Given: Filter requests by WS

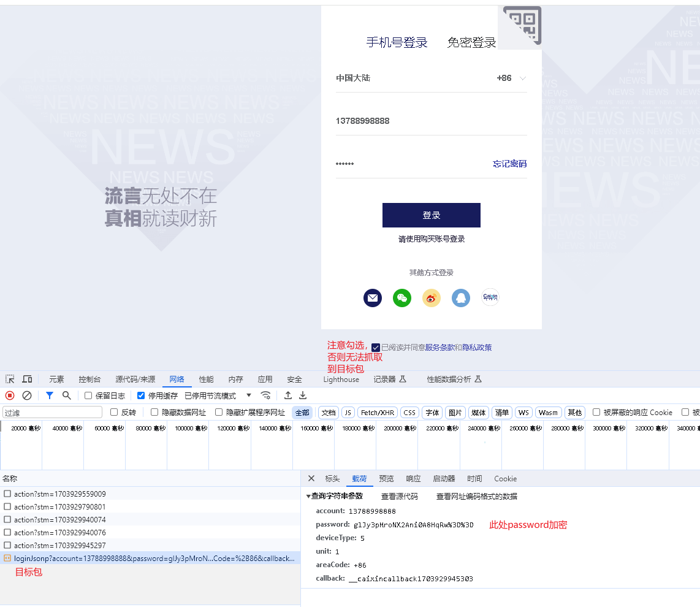Looking at the screenshot, I should [x=523, y=412].
